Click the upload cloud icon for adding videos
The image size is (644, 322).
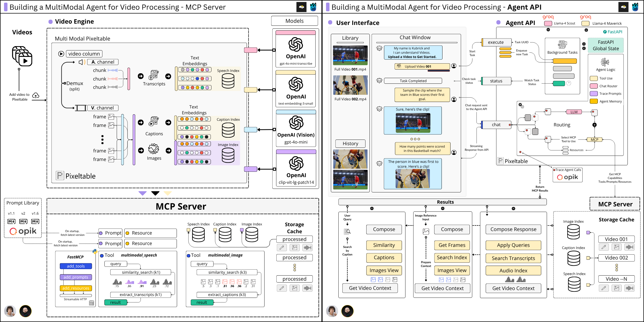point(36,95)
